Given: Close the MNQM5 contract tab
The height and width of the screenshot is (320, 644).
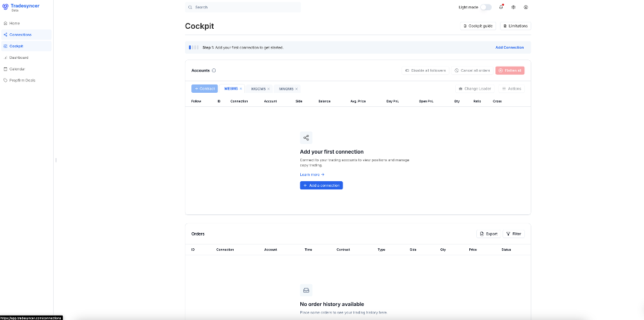Looking at the screenshot, I should (x=296, y=89).
